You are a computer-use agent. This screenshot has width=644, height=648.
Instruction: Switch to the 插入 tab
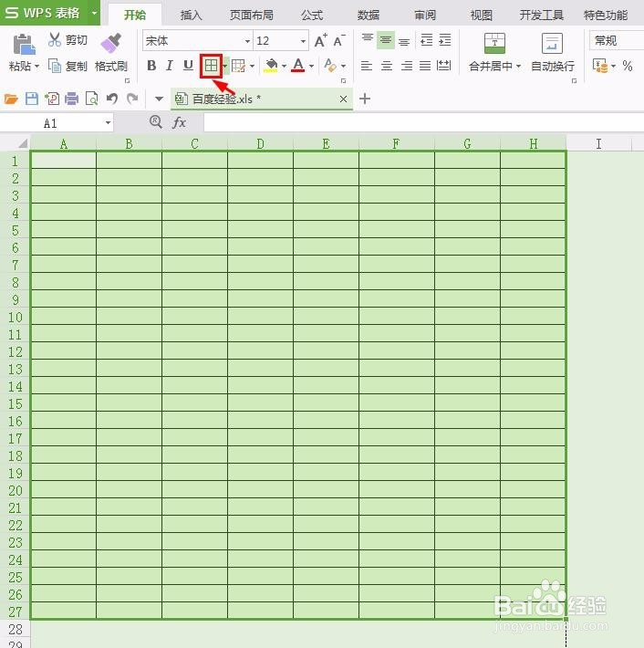[x=191, y=16]
